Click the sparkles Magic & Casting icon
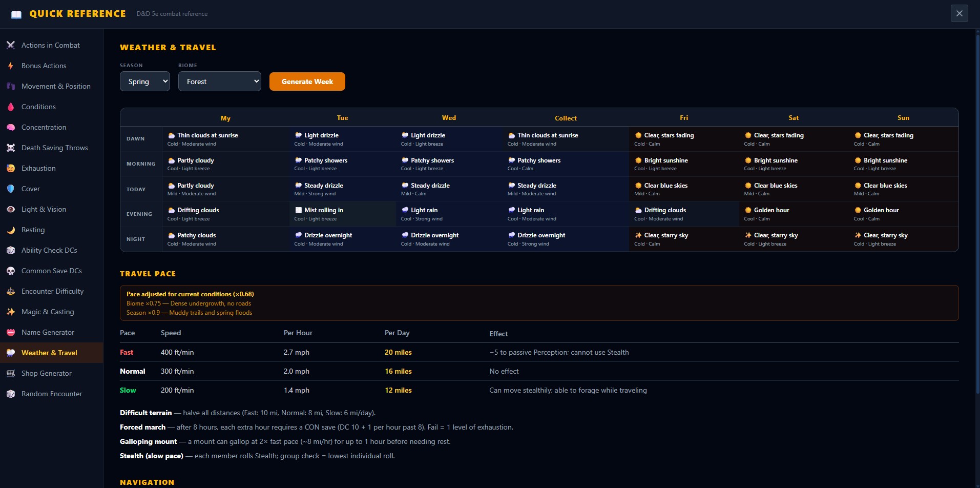Screen dimensions: 980x488 [x=11, y=312]
